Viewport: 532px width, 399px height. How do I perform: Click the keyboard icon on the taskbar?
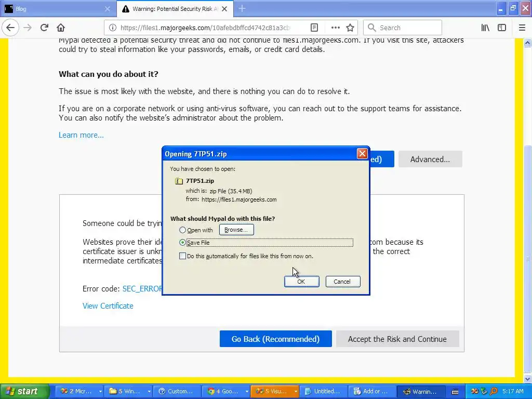455,392
